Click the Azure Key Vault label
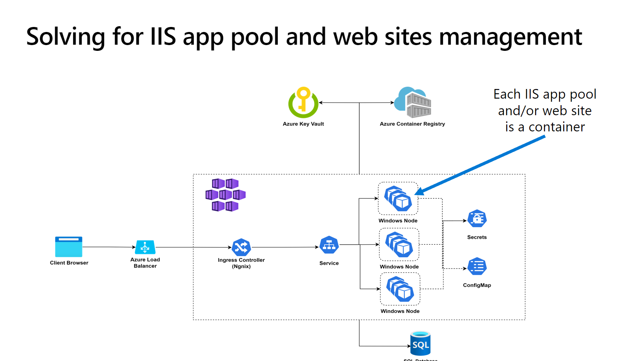644x361 pixels. 304,124
